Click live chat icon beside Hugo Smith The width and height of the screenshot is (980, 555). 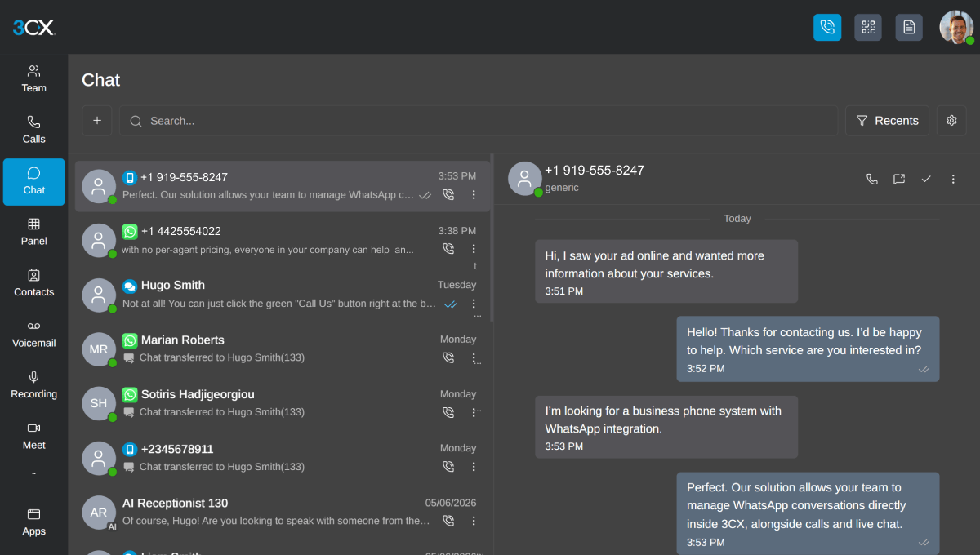pyautogui.click(x=130, y=286)
